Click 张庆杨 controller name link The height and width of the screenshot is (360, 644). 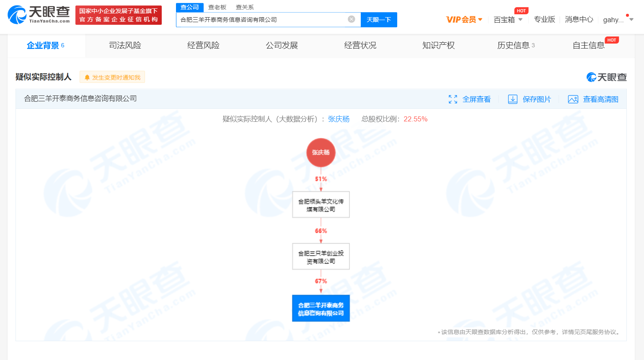[x=339, y=119]
